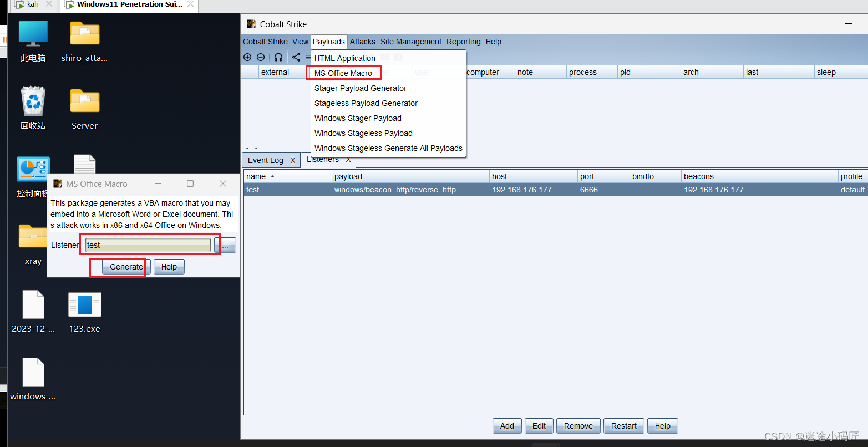Click the Edit listener button
The image size is (868, 447).
(x=539, y=426)
